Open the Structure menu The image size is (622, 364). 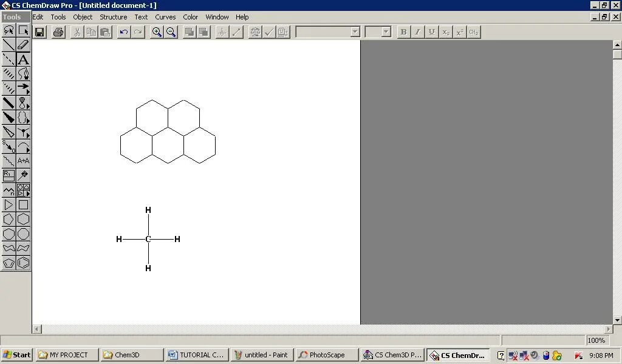click(x=114, y=17)
